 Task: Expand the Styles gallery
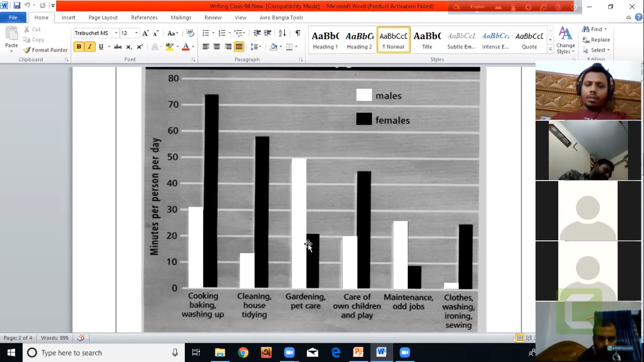(550, 50)
